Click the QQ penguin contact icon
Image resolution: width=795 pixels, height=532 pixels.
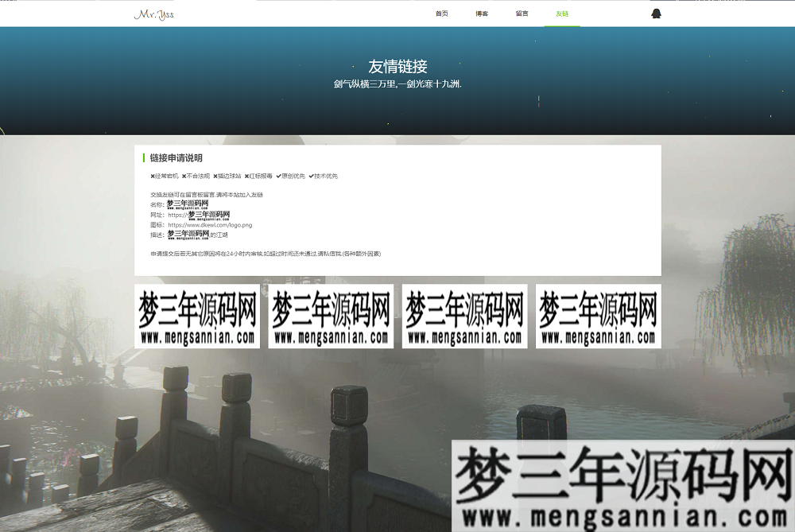click(x=655, y=14)
